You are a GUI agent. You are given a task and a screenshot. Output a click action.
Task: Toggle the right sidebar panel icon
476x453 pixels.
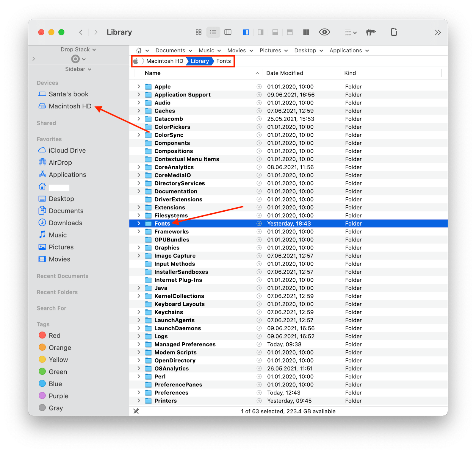pyautogui.click(x=261, y=32)
